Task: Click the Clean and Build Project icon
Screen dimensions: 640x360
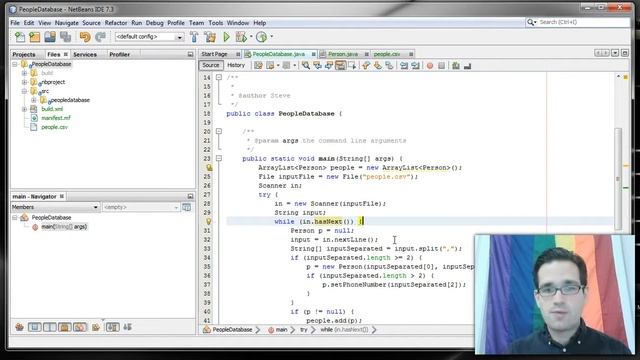Action: click(210, 37)
